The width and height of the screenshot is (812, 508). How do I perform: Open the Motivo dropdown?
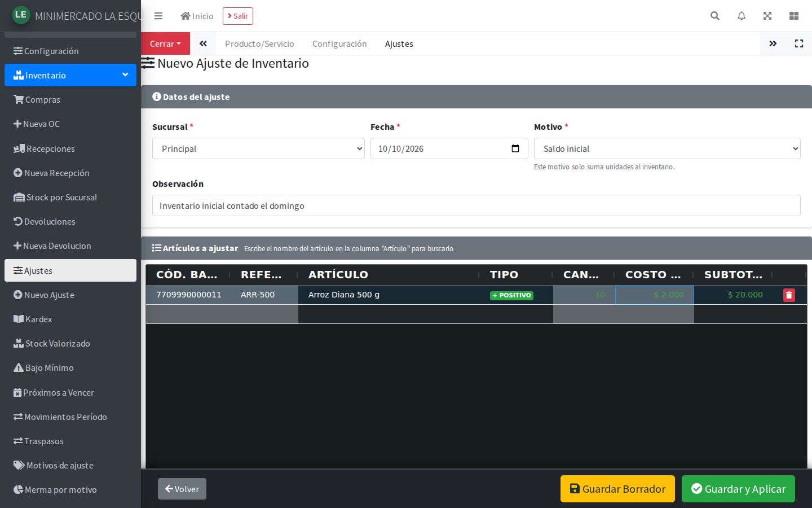pos(667,148)
